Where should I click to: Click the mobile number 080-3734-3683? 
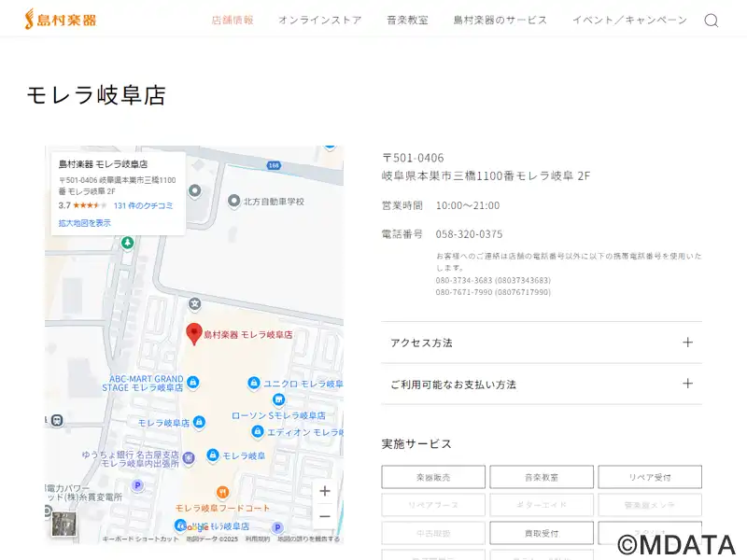(493, 280)
